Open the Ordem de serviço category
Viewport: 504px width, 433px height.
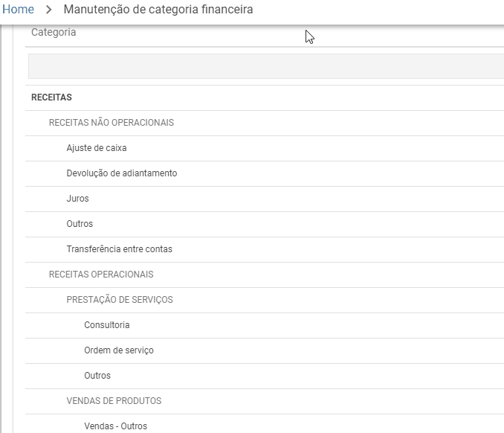(265, 350)
